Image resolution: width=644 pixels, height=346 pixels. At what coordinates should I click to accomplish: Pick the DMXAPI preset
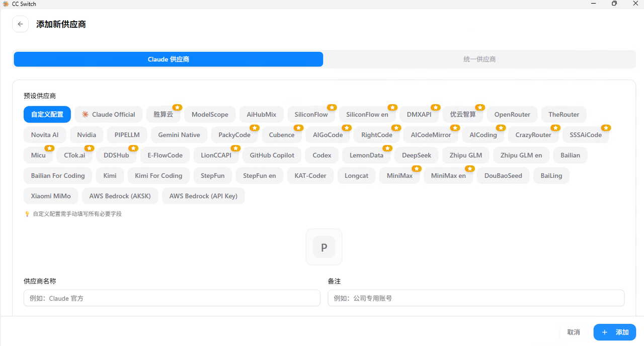(x=419, y=114)
